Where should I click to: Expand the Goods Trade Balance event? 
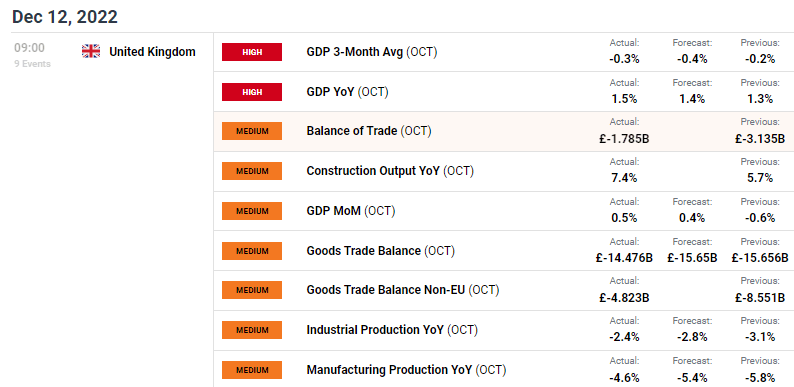[x=503, y=251]
